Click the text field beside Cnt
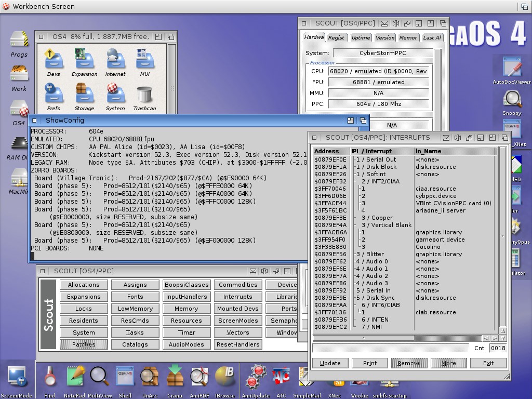532x399 pixels. point(390,348)
